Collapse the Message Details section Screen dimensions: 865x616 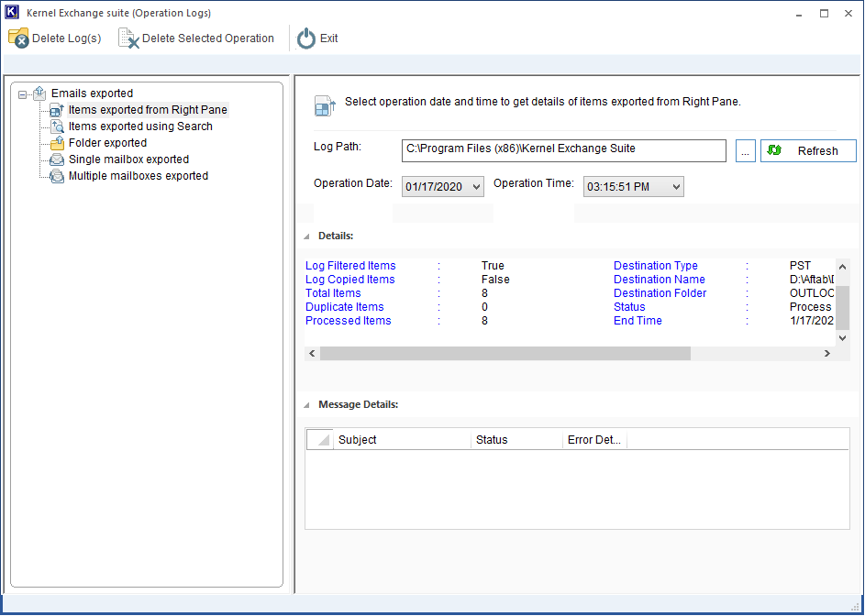pyautogui.click(x=306, y=405)
